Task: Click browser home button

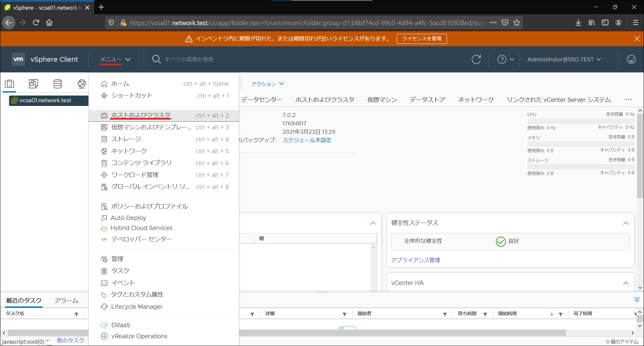Action: (x=49, y=22)
